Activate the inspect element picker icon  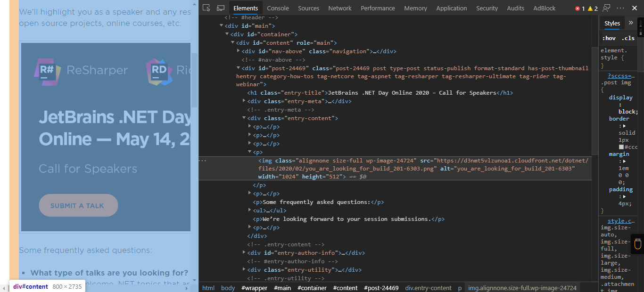tap(206, 8)
